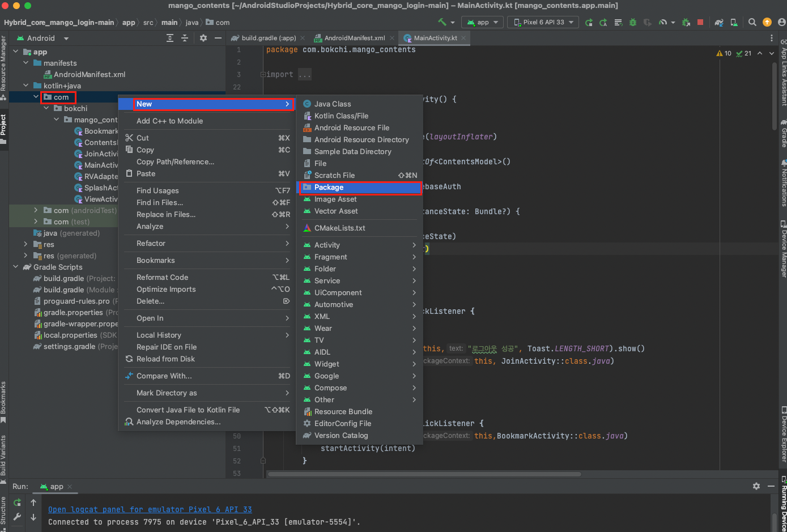Choose Package from the New submenu

pyautogui.click(x=329, y=188)
